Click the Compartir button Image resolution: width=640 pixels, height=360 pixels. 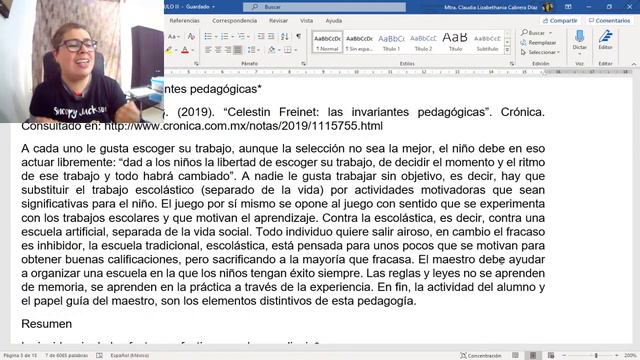point(560,21)
